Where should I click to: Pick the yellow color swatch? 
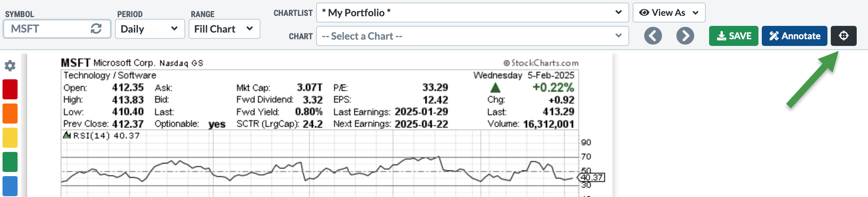pyautogui.click(x=10, y=138)
